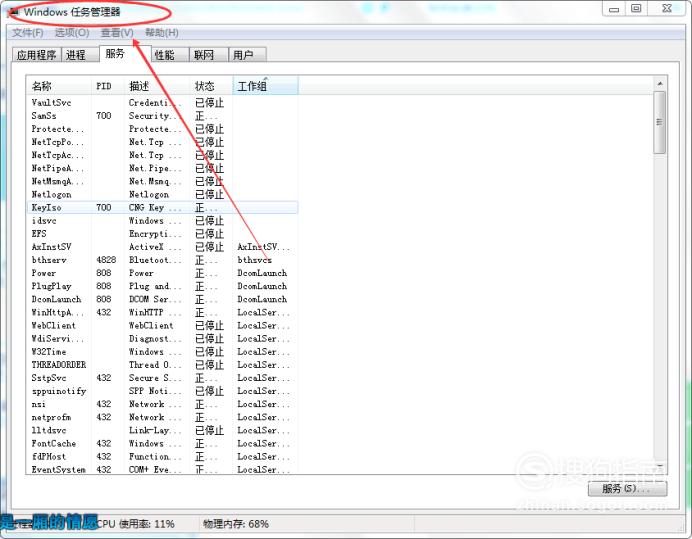The image size is (692, 539).
Task: Click the Encrypti... description cell
Action: (x=155, y=234)
